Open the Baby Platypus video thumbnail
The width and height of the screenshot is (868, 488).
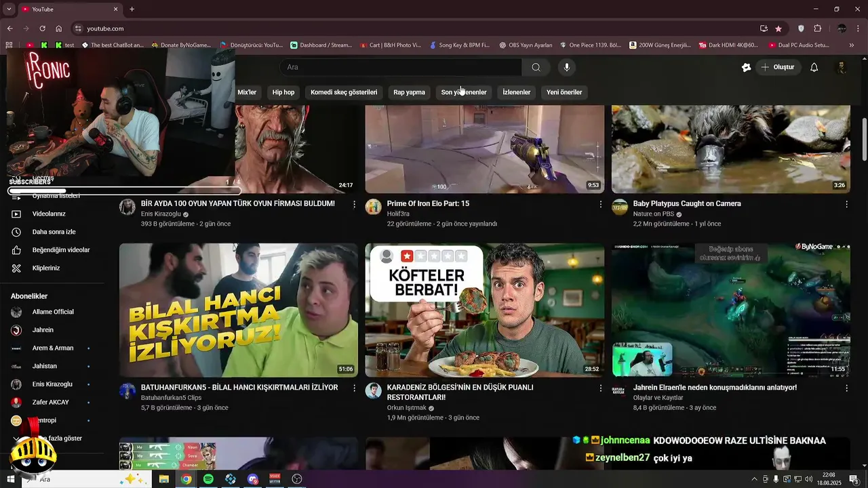click(x=731, y=149)
